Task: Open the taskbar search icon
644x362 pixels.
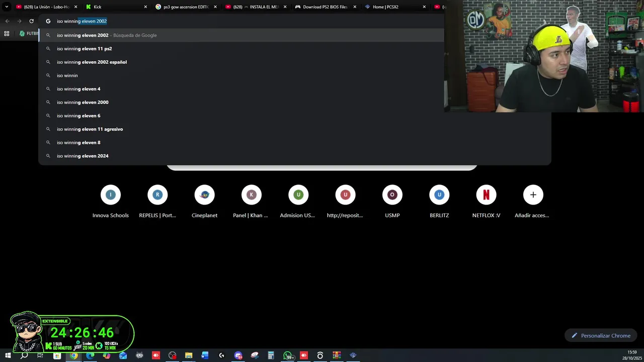Action: click(24, 355)
